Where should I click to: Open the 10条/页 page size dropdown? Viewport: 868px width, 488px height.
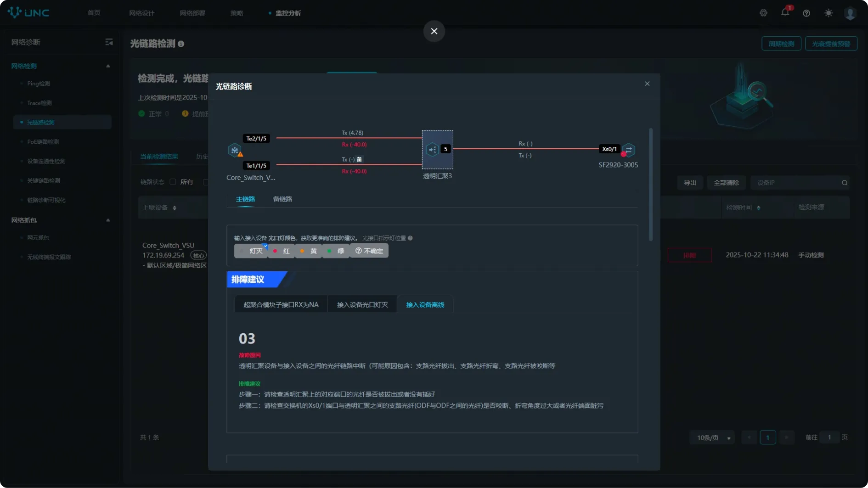pos(712,438)
